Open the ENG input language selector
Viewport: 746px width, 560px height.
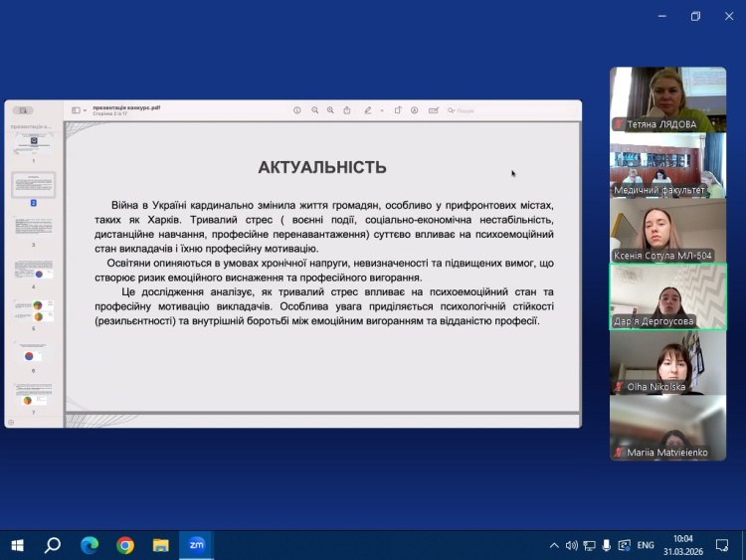click(646, 545)
